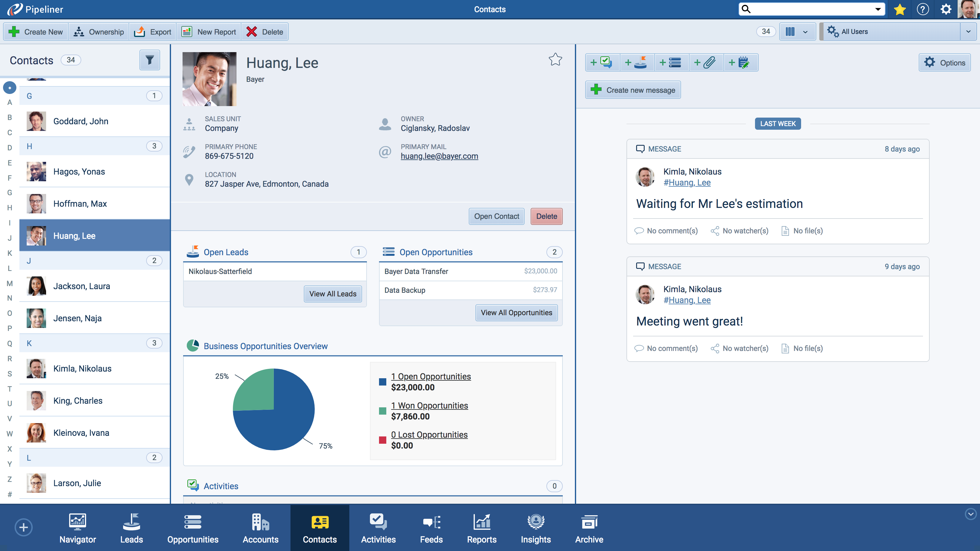980x551 pixels.
Task: Collapse the bottom navigation bar chevron
Action: (971, 514)
